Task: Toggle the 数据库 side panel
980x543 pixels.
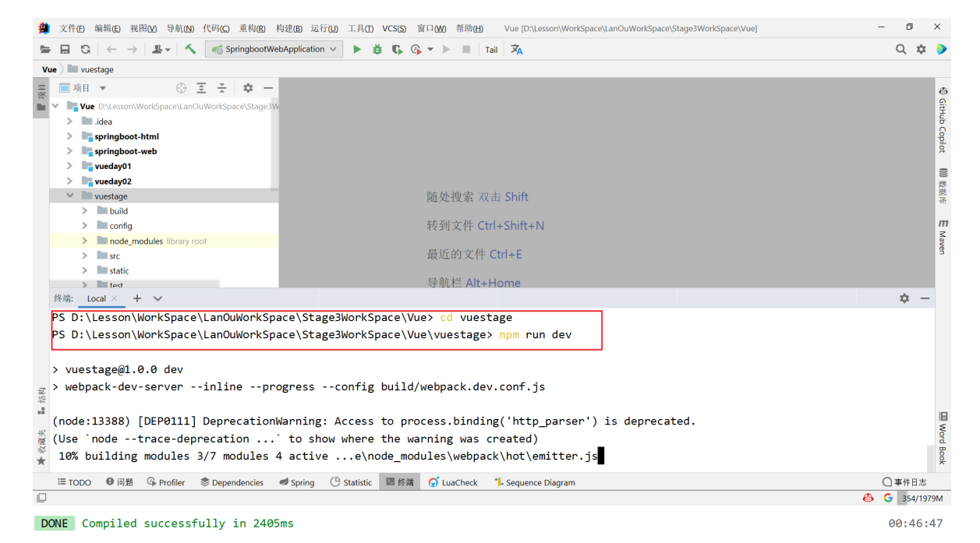Action: click(943, 186)
